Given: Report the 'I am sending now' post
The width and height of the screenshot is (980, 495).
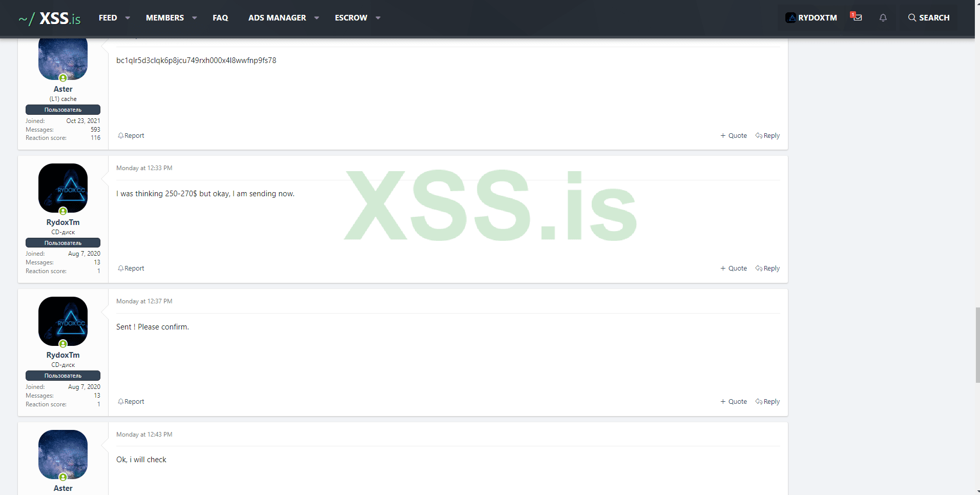Looking at the screenshot, I should [131, 269].
